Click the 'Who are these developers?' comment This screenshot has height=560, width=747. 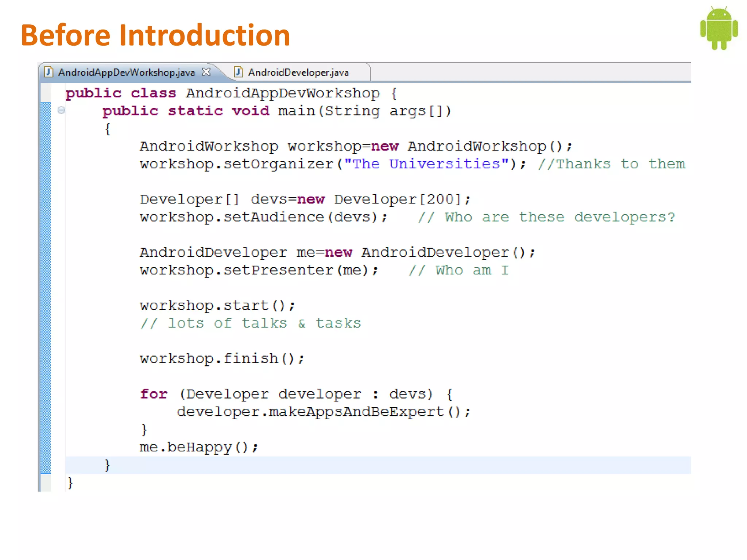pyautogui.click(x=546, y=217)
